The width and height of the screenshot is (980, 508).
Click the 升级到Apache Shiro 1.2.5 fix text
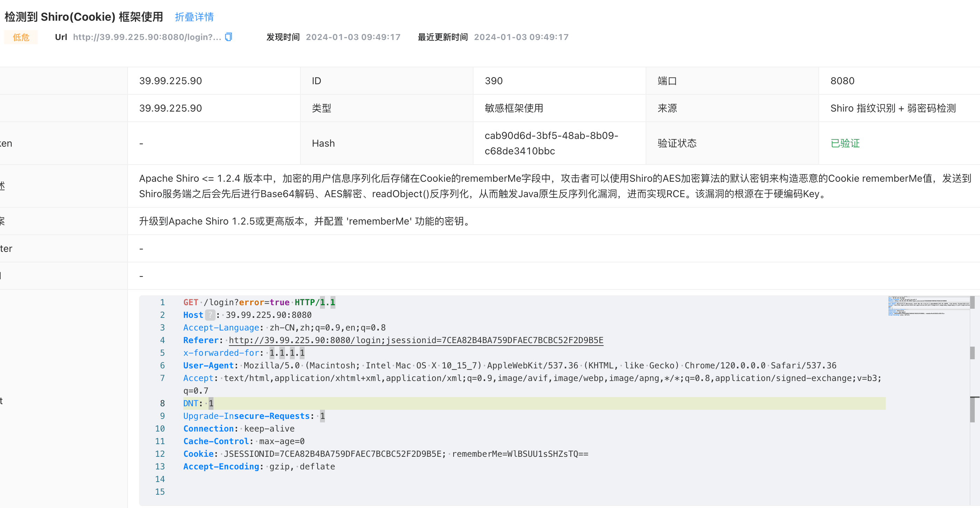click(306, 221)
